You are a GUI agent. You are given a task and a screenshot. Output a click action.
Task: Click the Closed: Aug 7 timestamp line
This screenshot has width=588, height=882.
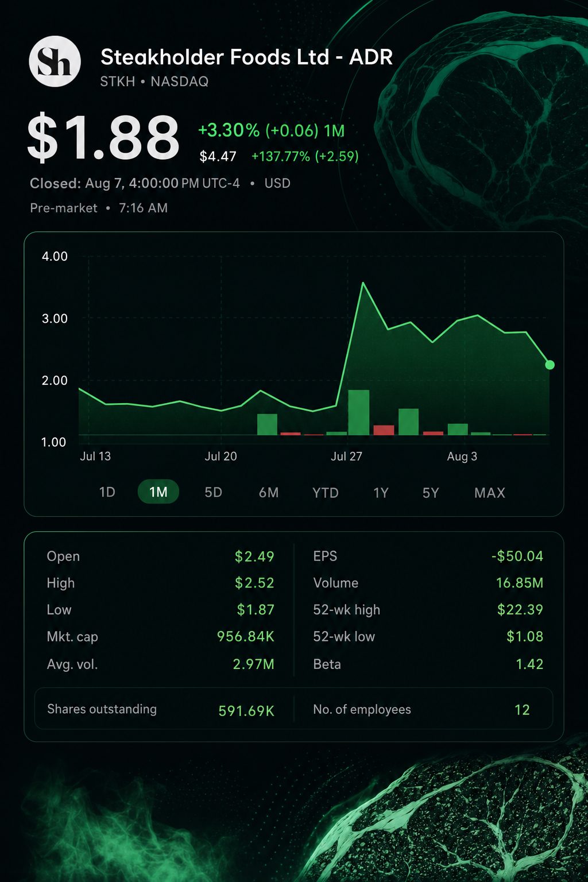click(160, 183)
